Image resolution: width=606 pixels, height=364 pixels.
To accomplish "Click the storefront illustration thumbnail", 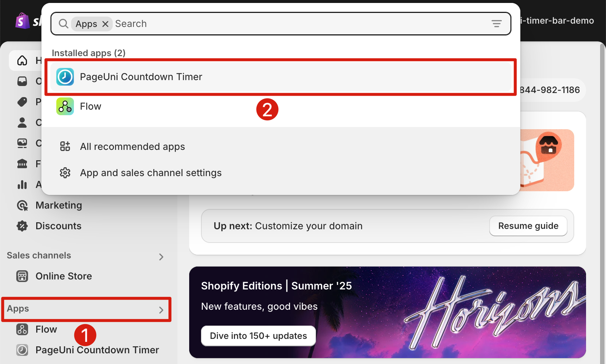I will coord(547,160).
